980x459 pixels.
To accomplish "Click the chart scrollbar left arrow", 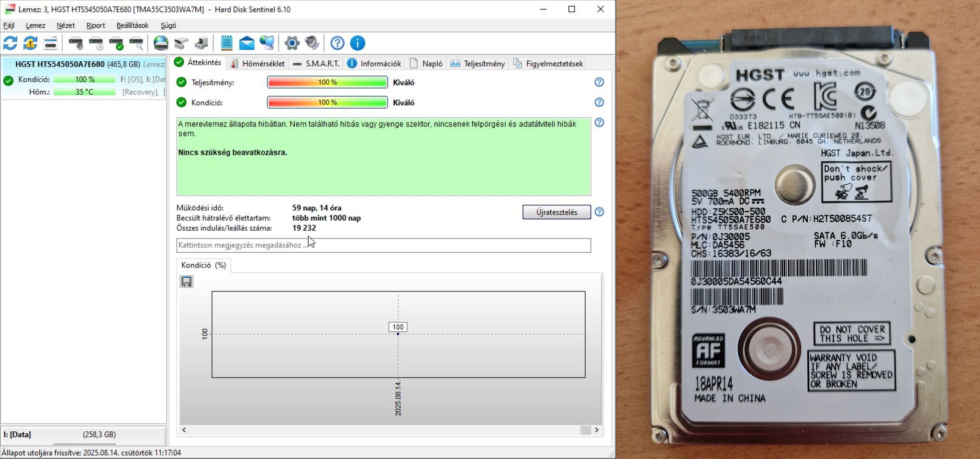I will tap(184, 430).
